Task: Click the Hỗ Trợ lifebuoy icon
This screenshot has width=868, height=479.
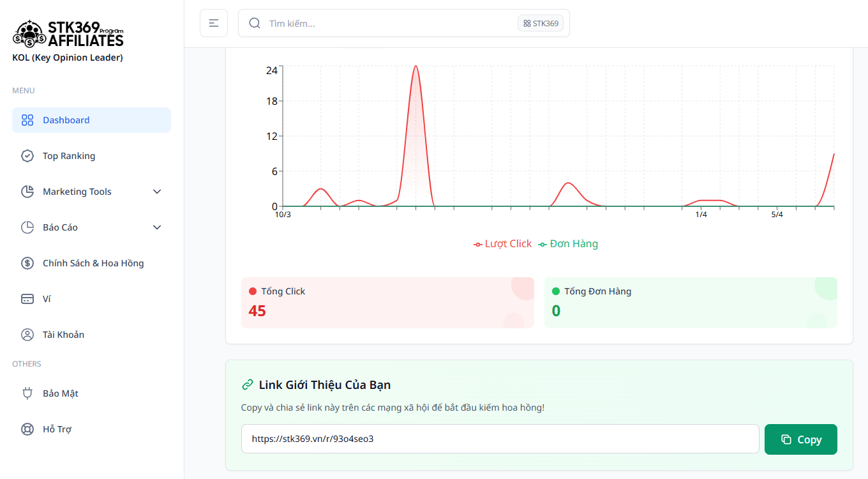Action: [27, 429]
